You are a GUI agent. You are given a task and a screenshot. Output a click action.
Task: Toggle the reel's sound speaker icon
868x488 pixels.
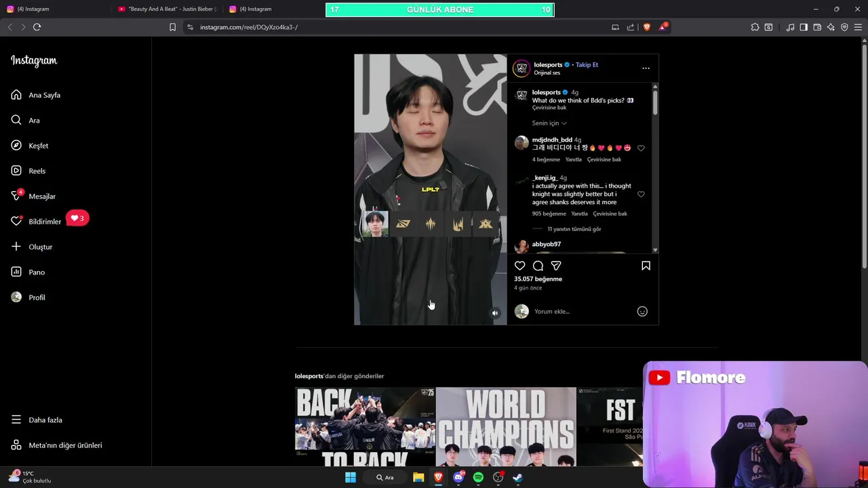point(495,313)
